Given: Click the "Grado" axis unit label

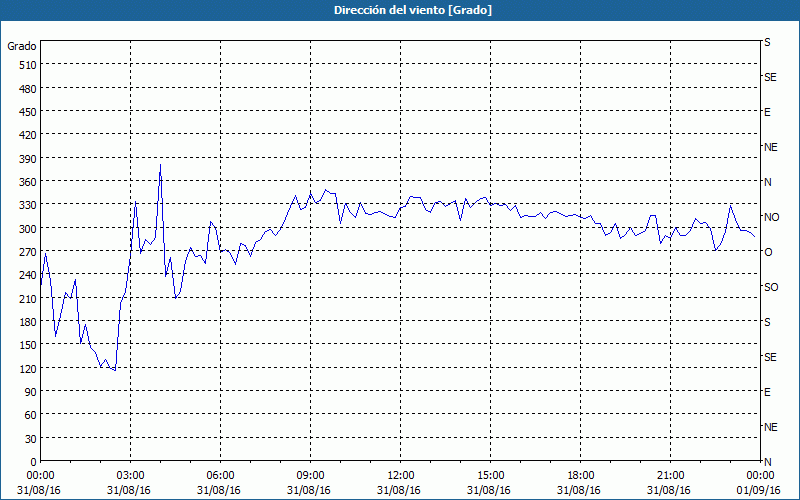Looking at the screenshot, I should pos(22,46).
